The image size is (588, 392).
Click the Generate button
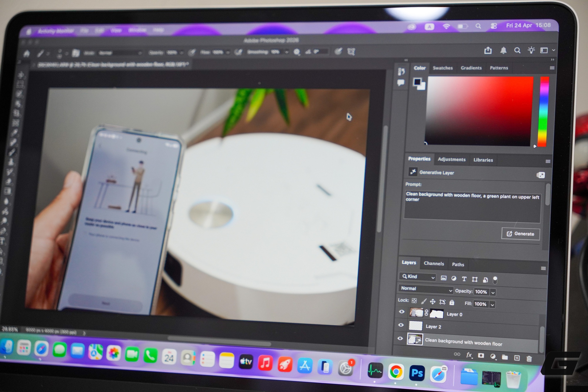coord(520,234)
